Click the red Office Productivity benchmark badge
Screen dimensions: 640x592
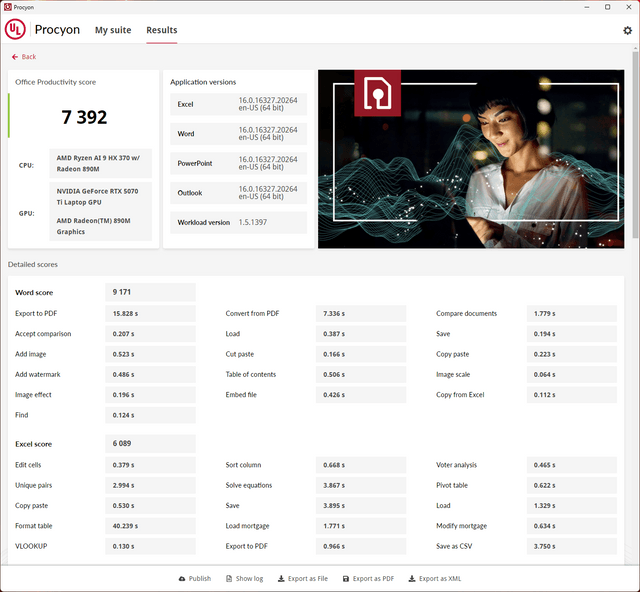pyautogui.click(x=378, y=93)
